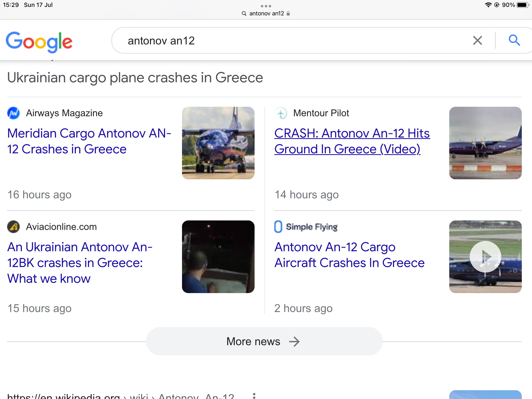Tap the '90%' battery percentage

coord(508,5)
